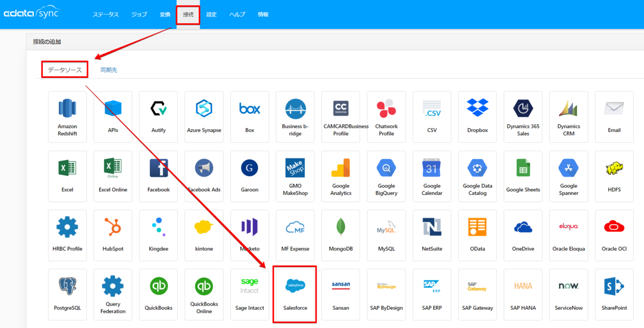This screenshot has height=328, width=644.
Task: Choose the MySQL connector tile
Action: [387, 235]
